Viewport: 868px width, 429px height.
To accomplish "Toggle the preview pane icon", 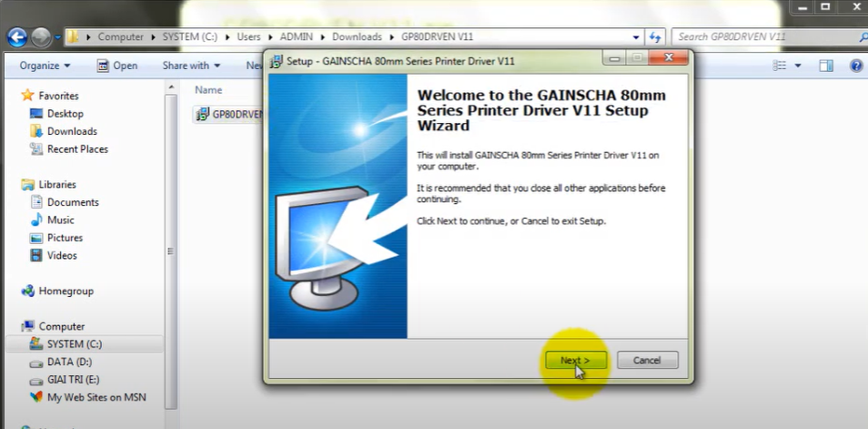I will coord(826,66).
